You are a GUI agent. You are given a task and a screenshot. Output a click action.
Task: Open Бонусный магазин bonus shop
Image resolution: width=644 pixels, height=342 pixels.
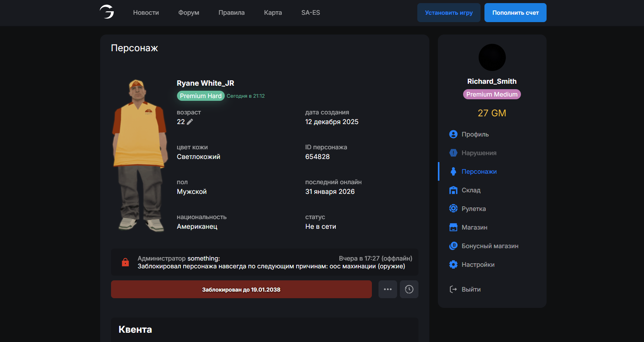490,246
